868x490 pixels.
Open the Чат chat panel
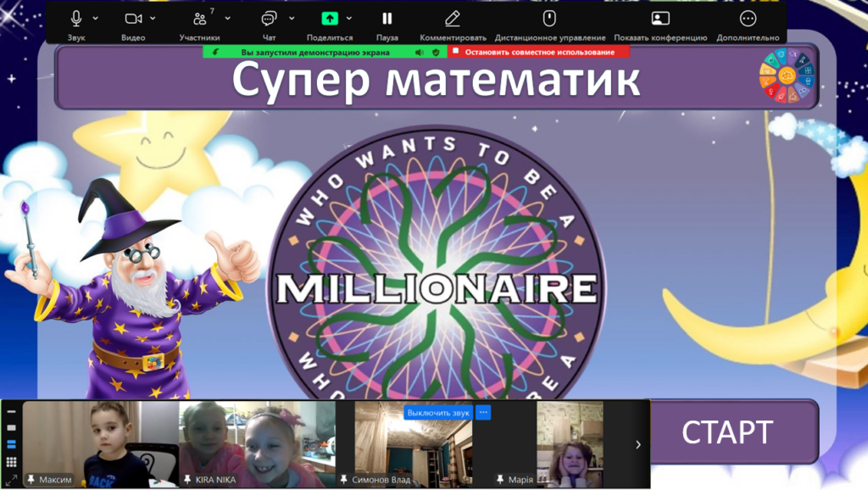269,19
